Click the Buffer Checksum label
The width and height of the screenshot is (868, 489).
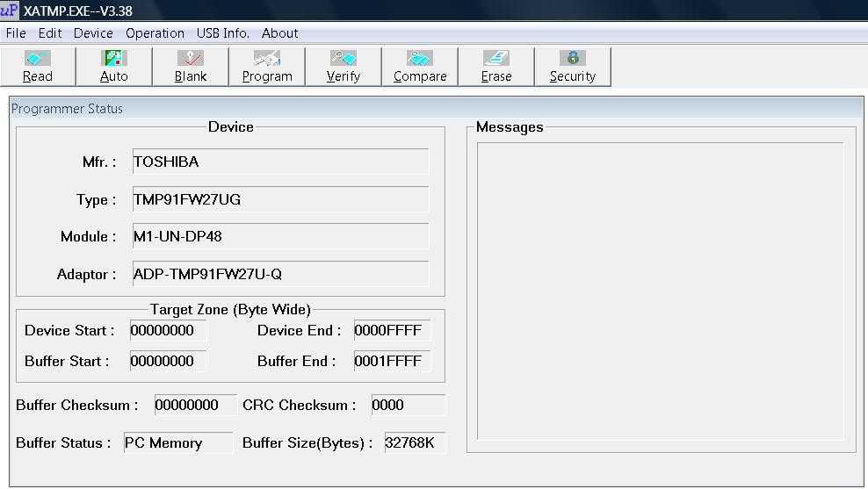pyautogui.click(x=77, y=405)
